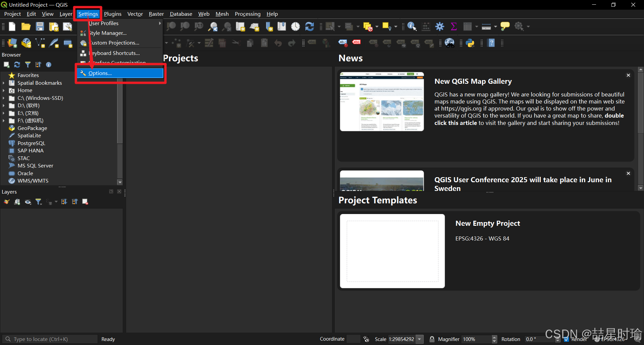Expand the E:\ drive node
The height and width of the screenshot is (345, 644).
[4, 113]
